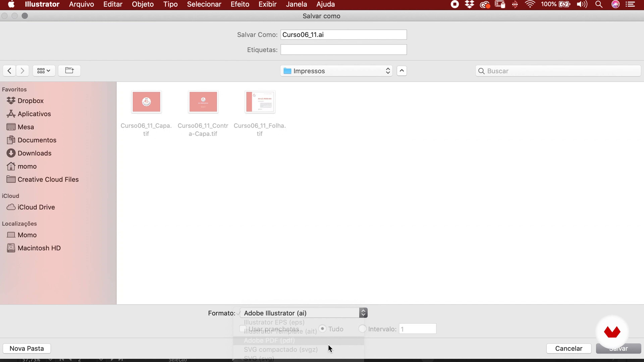Screen dimensions: 644x362
Task: Open the Impressos folder location dropdown
Action: (336, 71)
